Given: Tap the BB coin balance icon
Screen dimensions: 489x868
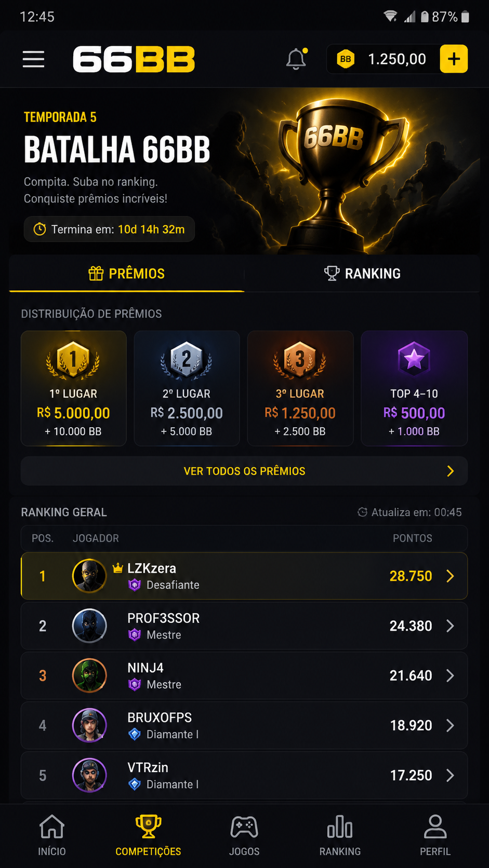Looking at the screenshot, I should click(346, 59).
